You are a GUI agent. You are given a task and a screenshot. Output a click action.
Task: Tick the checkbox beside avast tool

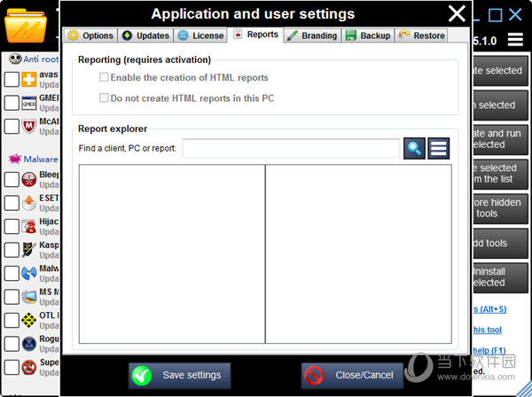[x=12, y=80]
